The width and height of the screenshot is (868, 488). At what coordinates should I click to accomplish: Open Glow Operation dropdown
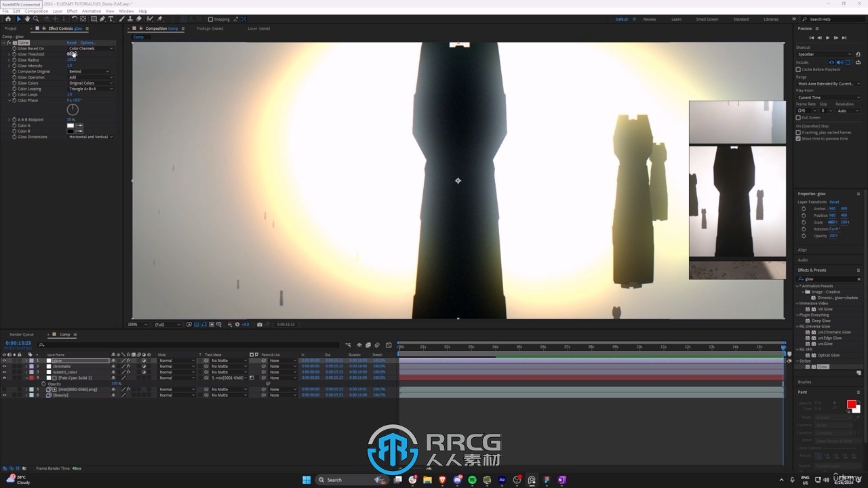click(90, 77)
